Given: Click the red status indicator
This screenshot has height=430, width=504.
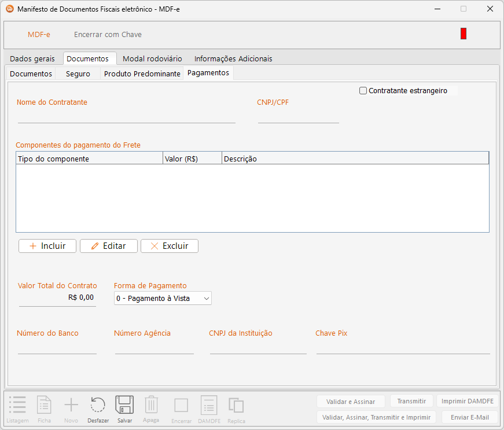Looking at the screenshot, I should click(x=463, y=34).
